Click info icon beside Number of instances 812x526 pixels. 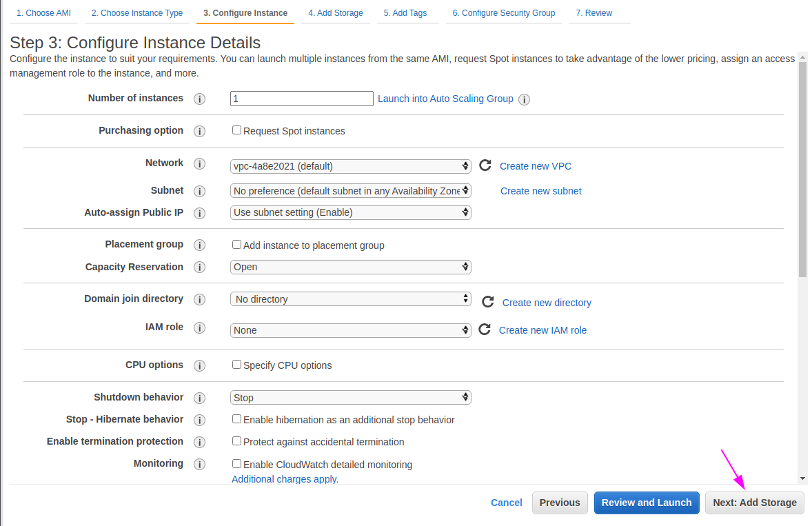[x=200, y=99]
